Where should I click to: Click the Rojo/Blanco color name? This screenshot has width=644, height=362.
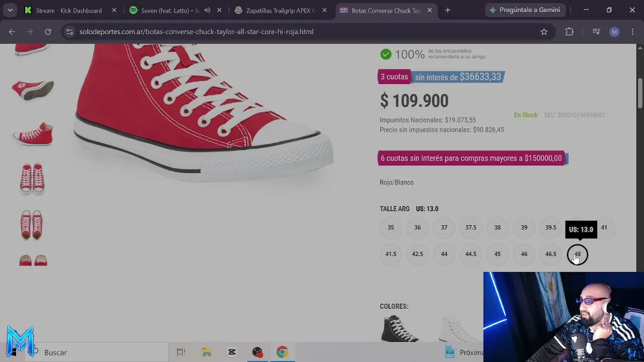click(x=396, y=183)
